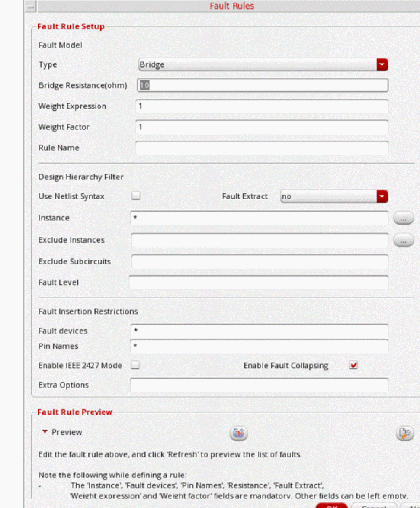
Task: Focus the Exclude Instances field
Action: click(x=260, y=240)
